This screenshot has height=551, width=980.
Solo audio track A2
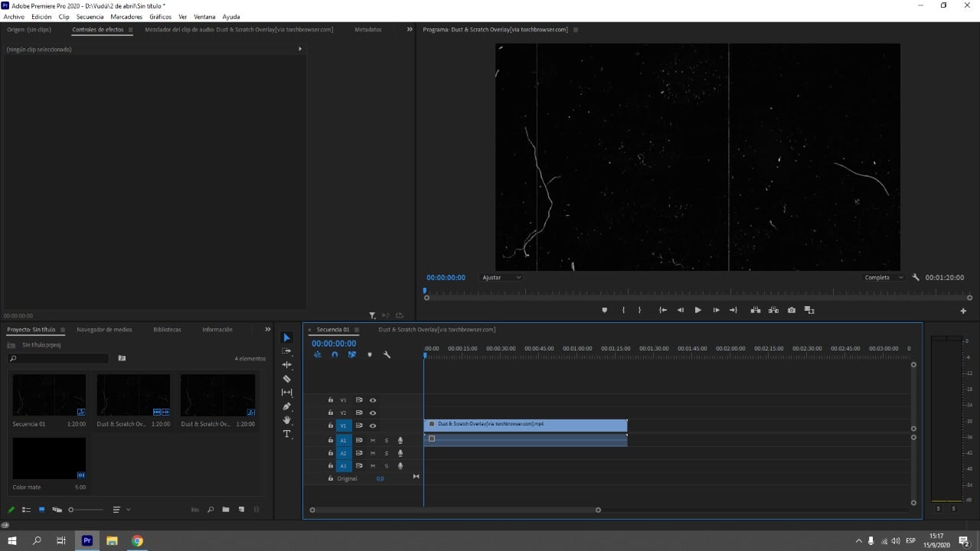(386, 453)
